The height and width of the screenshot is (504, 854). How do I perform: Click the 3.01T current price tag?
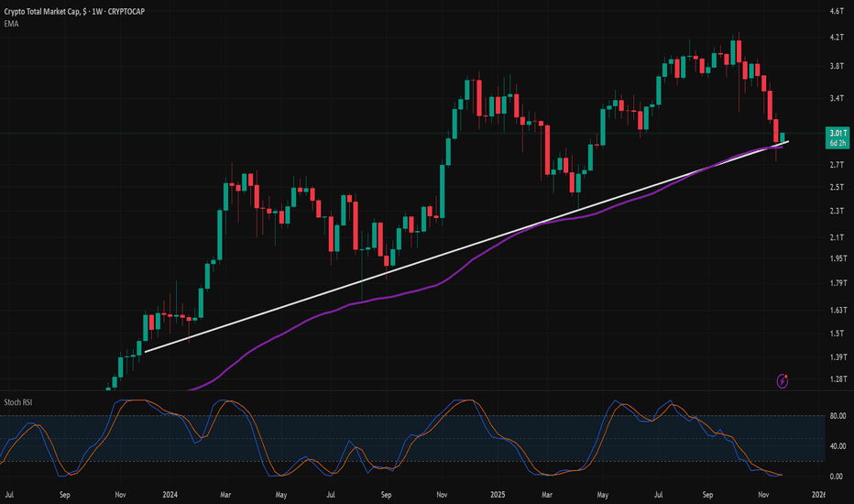[838, 133]
